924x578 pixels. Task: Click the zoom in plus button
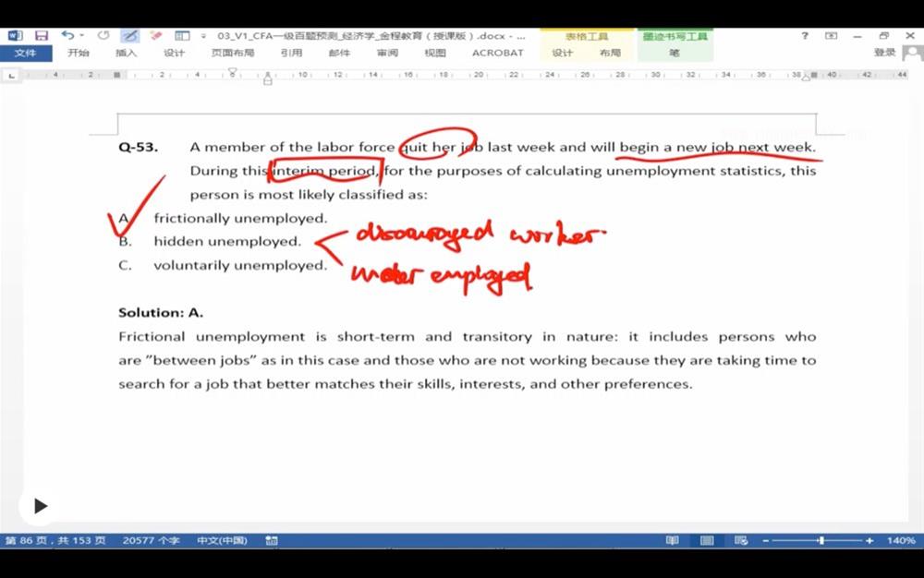coord(869,540)
